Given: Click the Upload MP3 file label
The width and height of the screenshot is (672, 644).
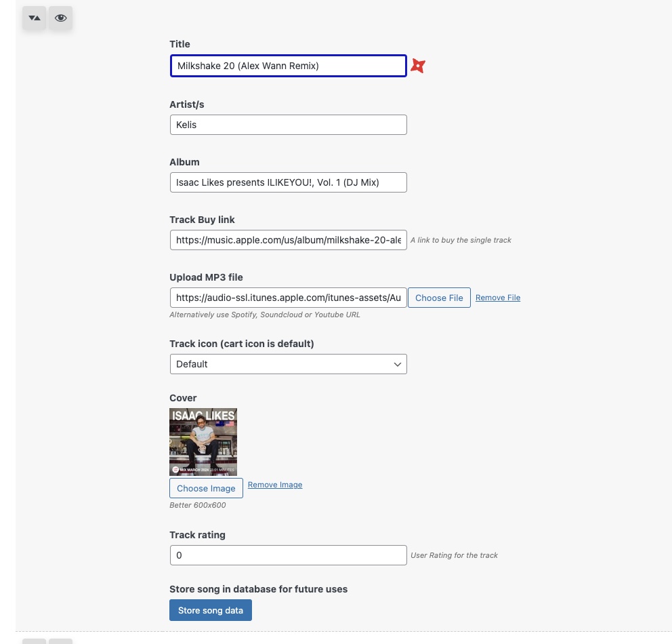Looking at the screenshot, I should tap(206, 277).
